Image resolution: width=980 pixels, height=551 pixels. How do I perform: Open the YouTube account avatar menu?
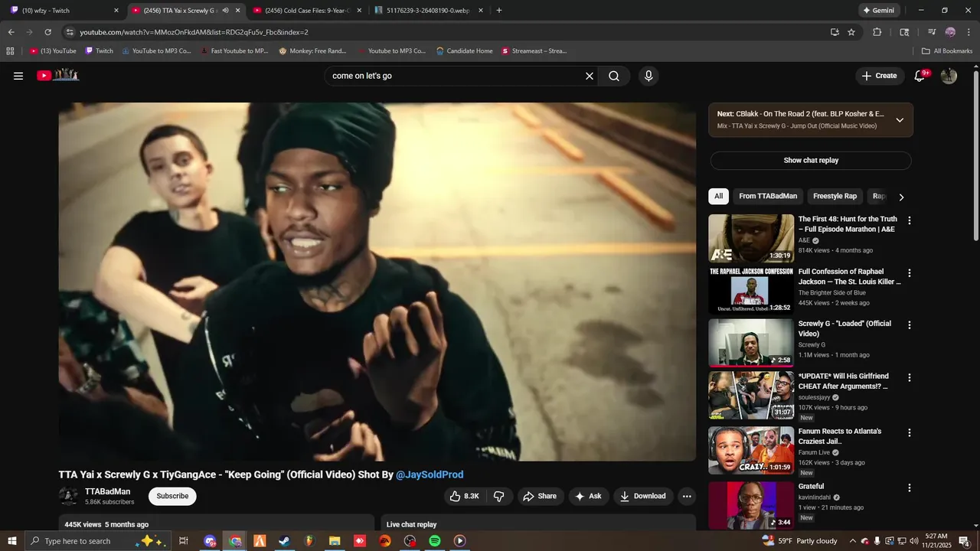pyautogui.click(x=949, y=76)
